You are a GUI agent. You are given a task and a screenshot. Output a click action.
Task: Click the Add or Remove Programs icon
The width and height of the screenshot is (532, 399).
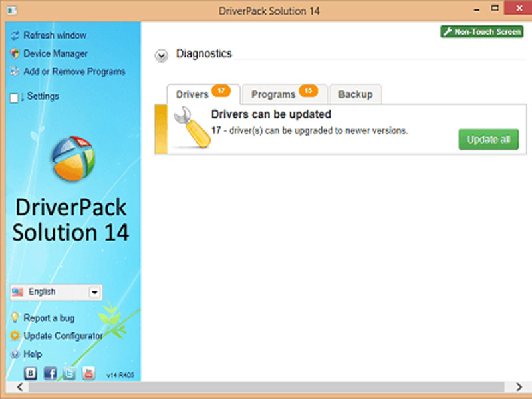coord(15,72)
